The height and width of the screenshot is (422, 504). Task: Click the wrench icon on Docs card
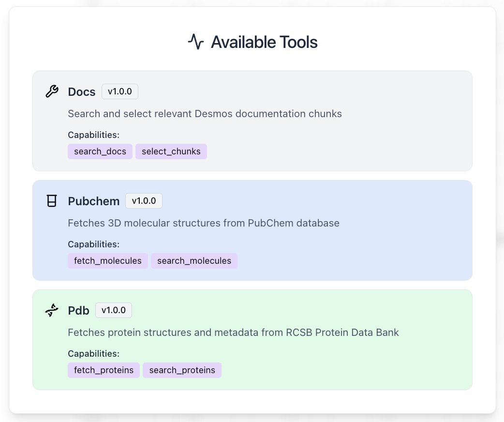(52, 91)
